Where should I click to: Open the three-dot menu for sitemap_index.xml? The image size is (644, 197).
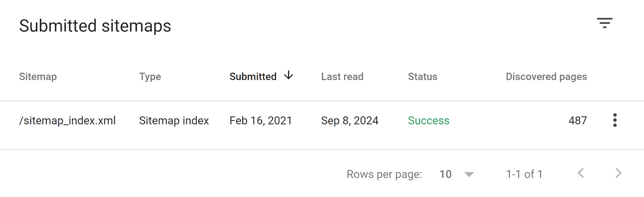click(615, 120)
